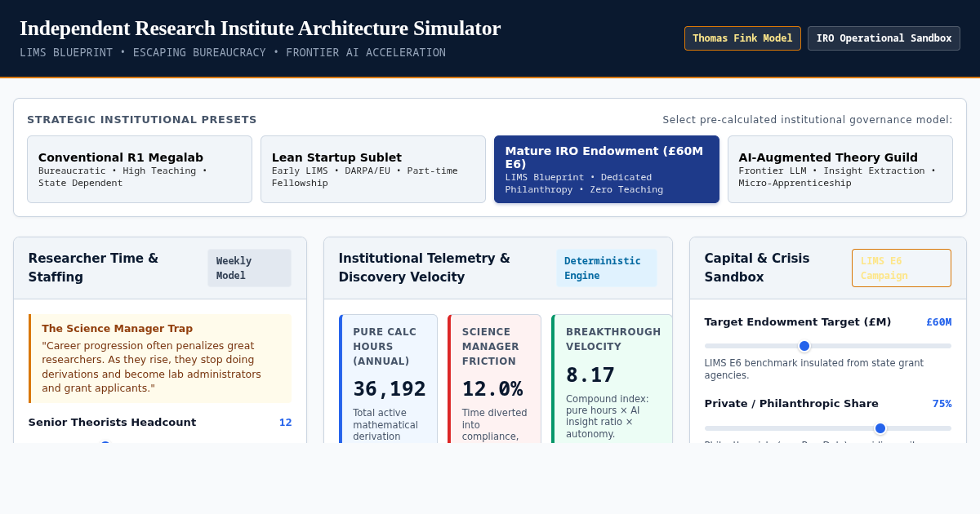Click the Target Endowment Target (£M) label

tap(798, 322)
